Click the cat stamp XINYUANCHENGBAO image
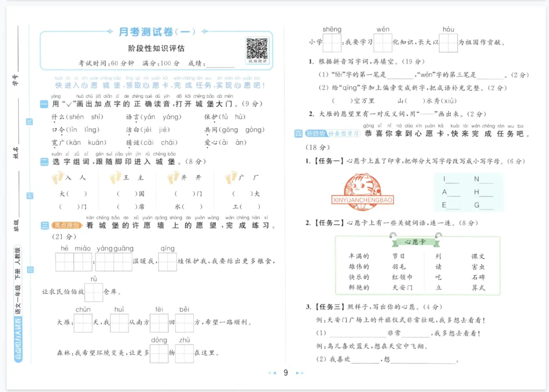 pyautogui.click(x=362, y=192)
